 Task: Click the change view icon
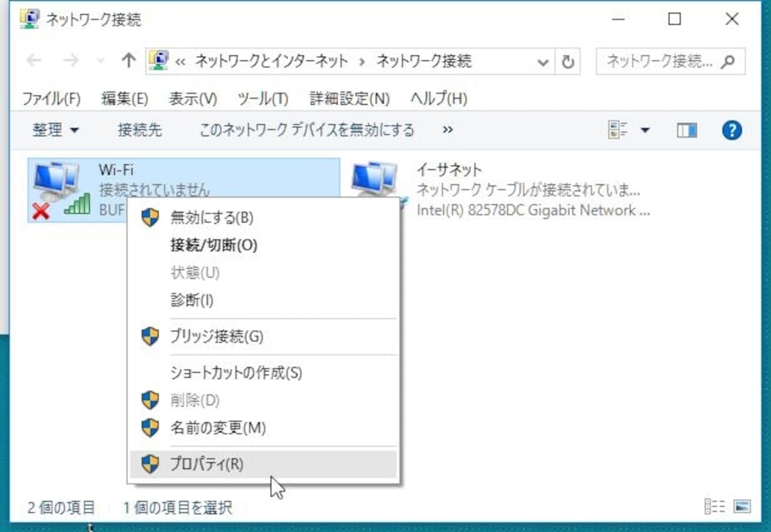pos(618,130)
